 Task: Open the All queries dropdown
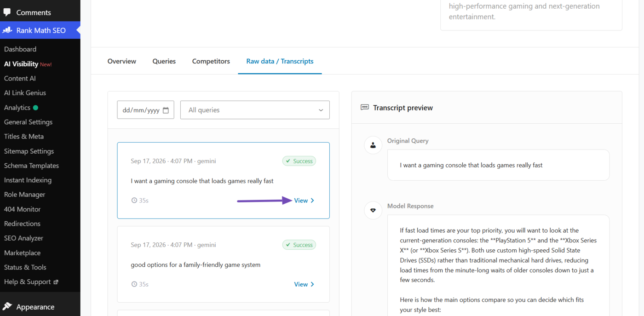[255, 110]
